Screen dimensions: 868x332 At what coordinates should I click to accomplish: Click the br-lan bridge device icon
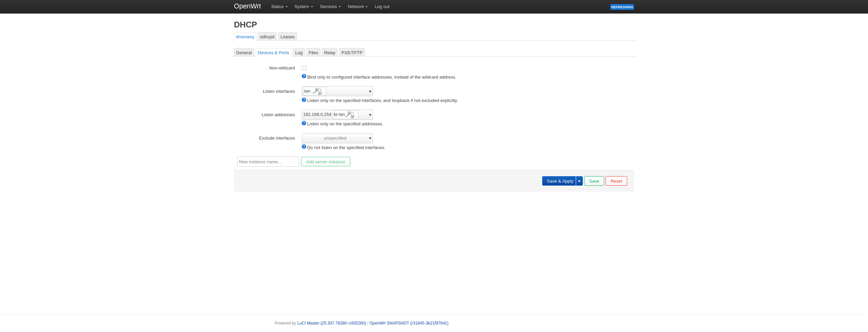click(350, 115)
